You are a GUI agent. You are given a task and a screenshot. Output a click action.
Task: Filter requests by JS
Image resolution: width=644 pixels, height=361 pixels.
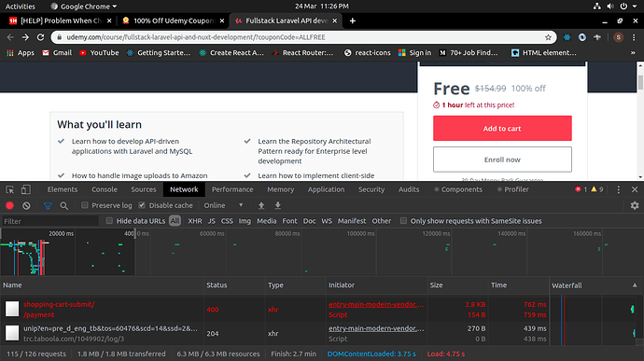212,221
